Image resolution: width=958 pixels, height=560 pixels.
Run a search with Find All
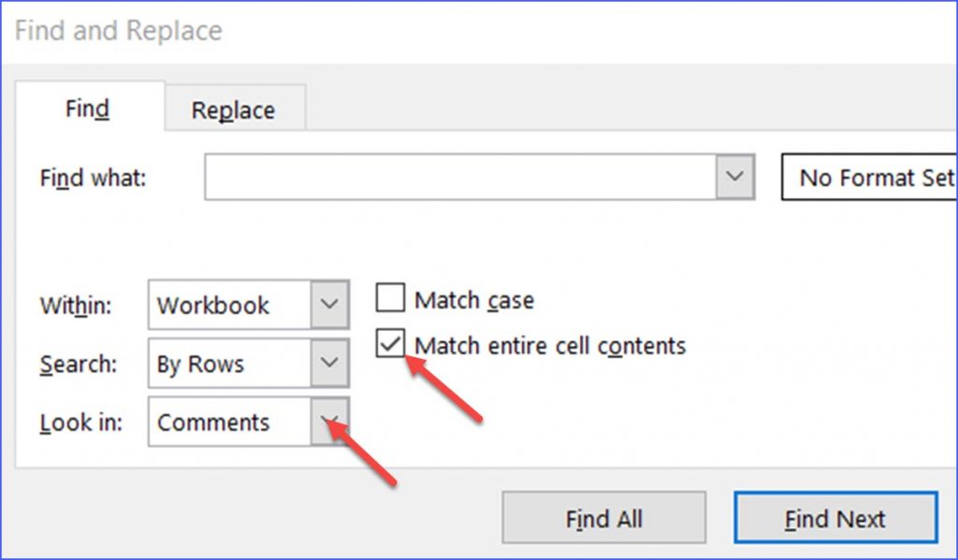(x=603, y=518)
